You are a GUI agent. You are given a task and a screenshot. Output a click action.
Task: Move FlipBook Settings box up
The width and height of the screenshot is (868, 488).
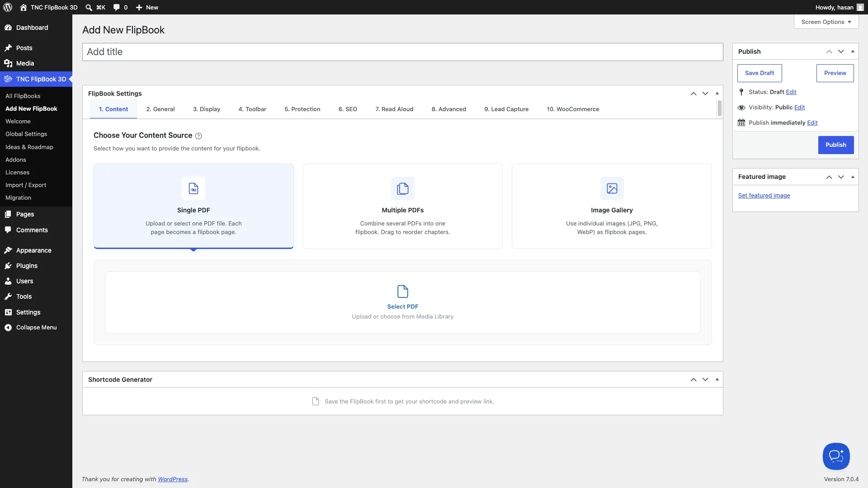pos(693,94)
